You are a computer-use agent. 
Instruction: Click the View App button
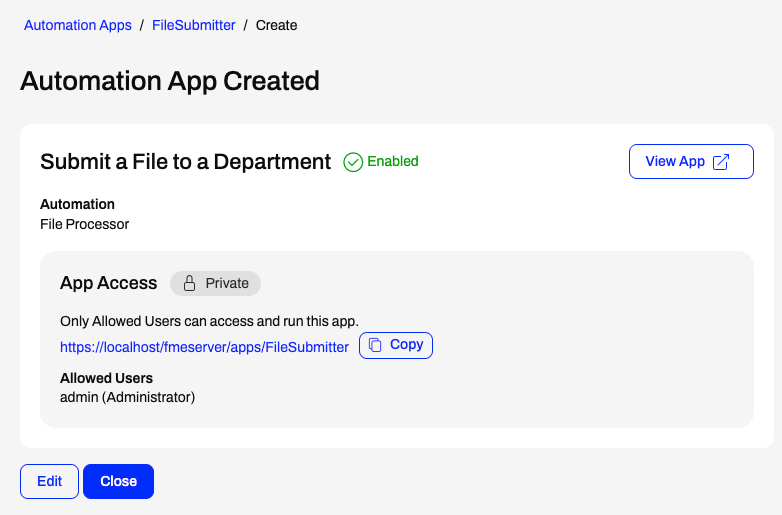(x=691, y=162)
